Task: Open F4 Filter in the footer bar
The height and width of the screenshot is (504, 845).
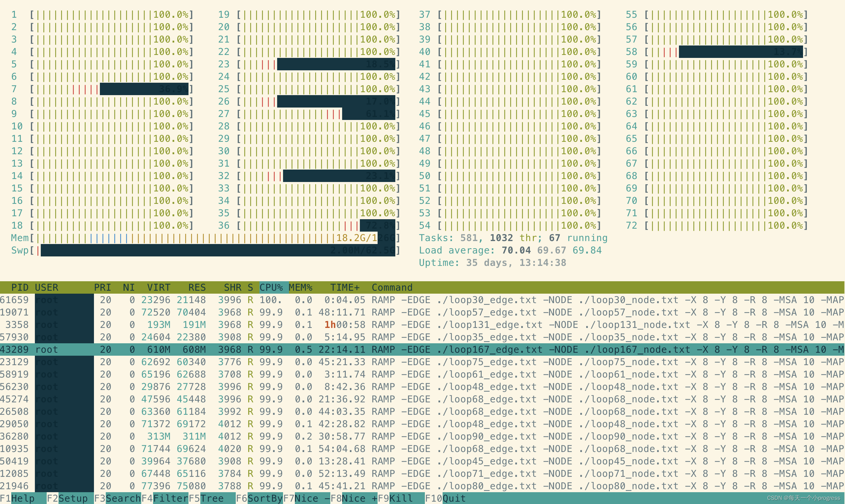Action: coord(165,498)
